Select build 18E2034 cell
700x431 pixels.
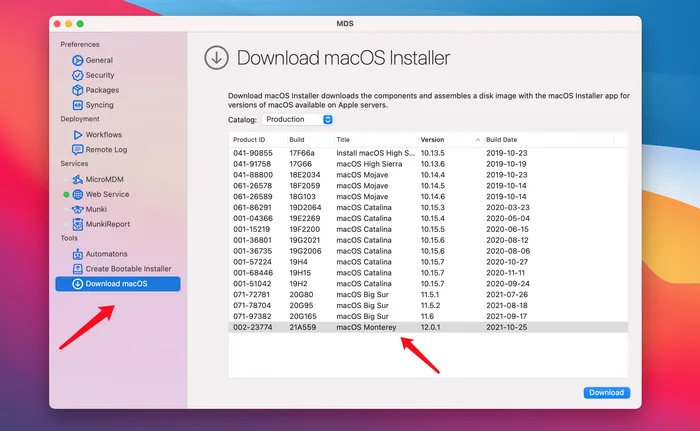click(x=304, y=175)
